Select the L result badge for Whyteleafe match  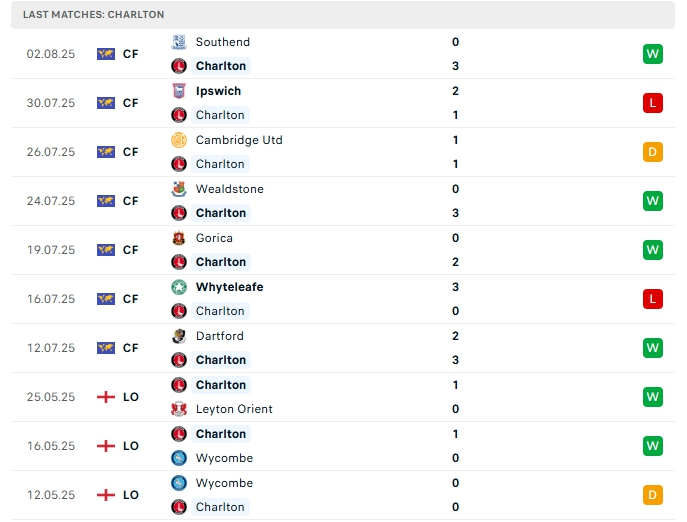coord(653,299)
